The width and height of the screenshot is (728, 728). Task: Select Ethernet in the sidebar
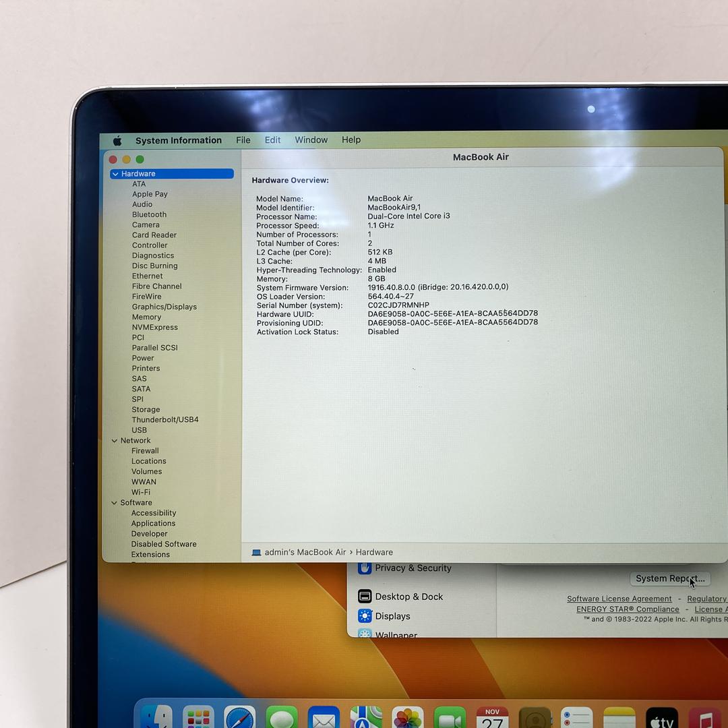[147, 276]
